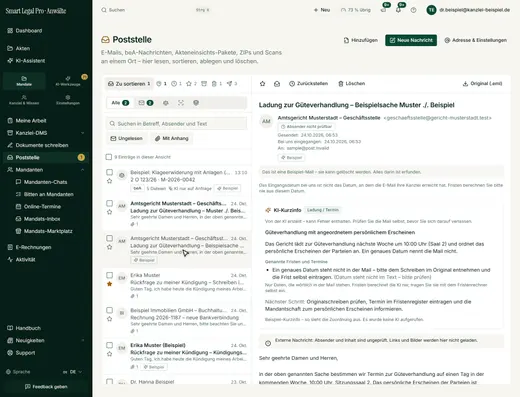Open the Sprache DE language dropdown

tap(72, 372)
